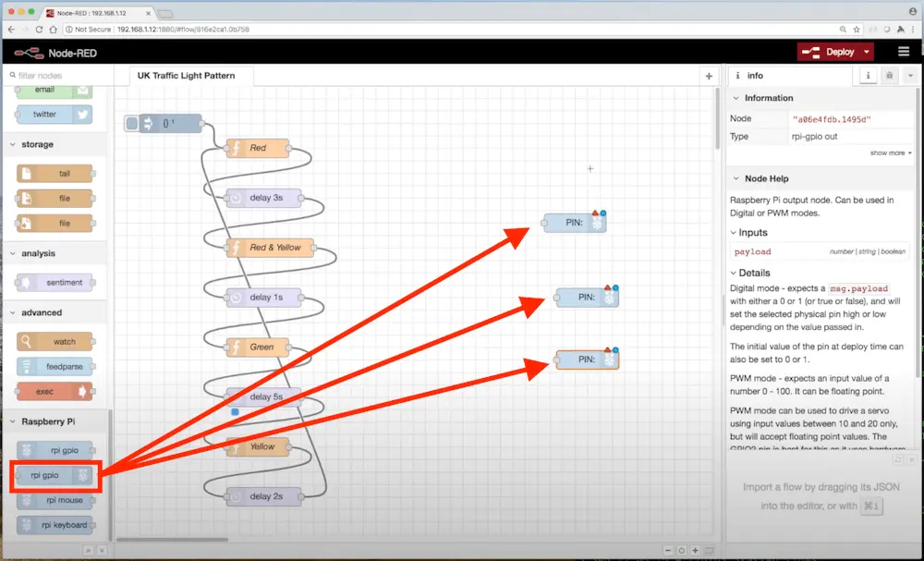Image resolution: width=924 pixels, height=561 pixels.
Task: Click the filter nodes search field
Action: 51,77
